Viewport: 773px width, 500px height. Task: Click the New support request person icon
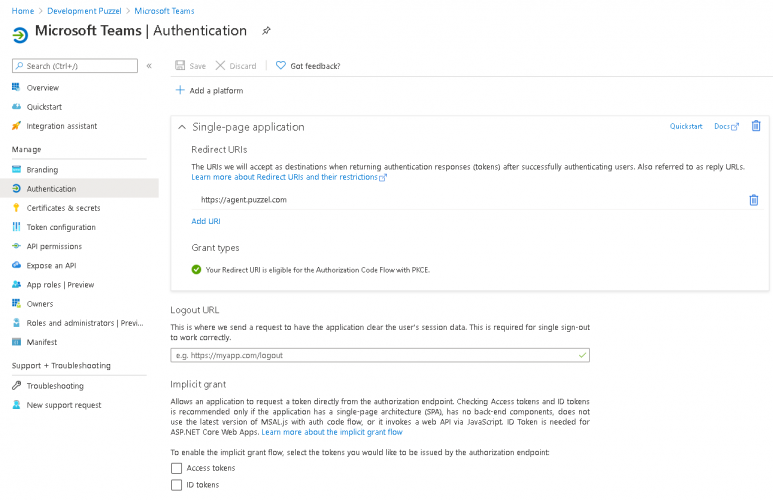coord(16,404)
